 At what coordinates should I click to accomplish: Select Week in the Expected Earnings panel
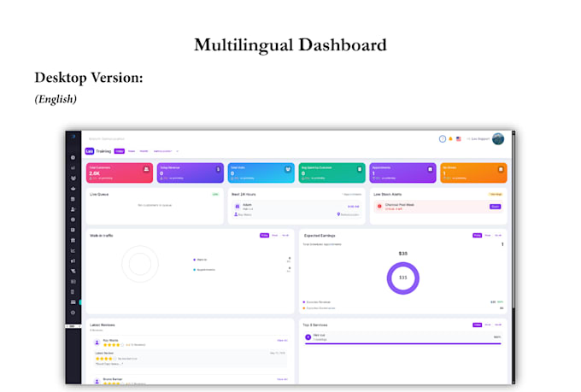click(488, 235)
